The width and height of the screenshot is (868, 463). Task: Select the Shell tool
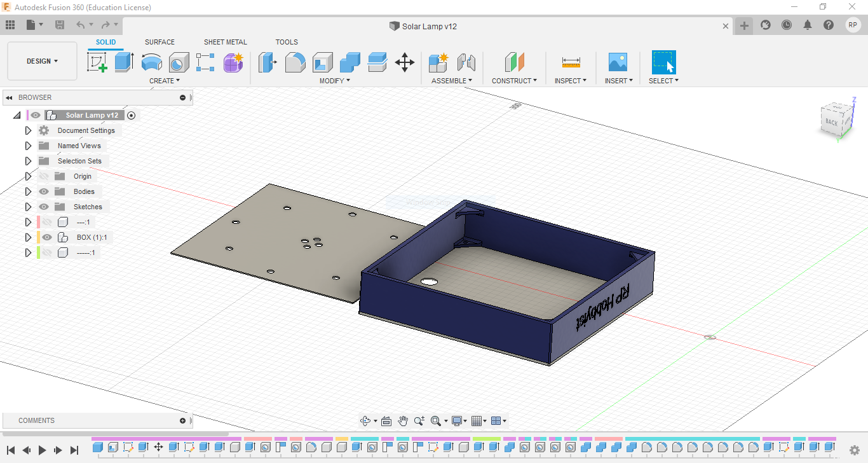323,62
